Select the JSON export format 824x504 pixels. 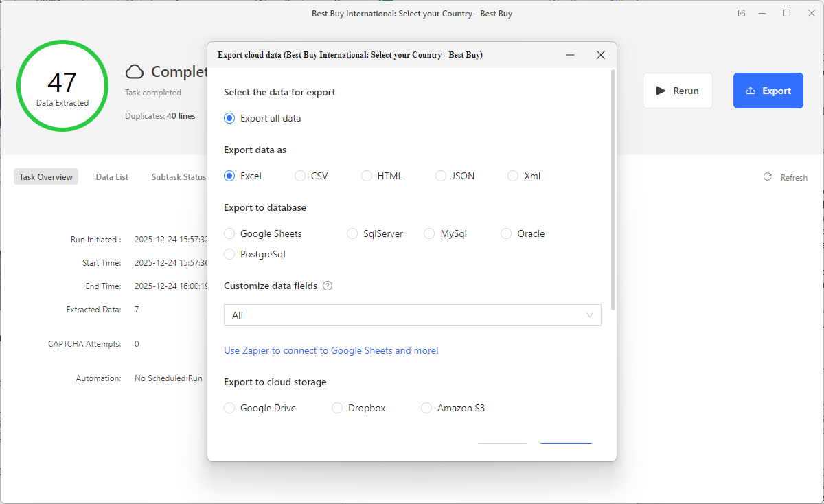point(440,176)
